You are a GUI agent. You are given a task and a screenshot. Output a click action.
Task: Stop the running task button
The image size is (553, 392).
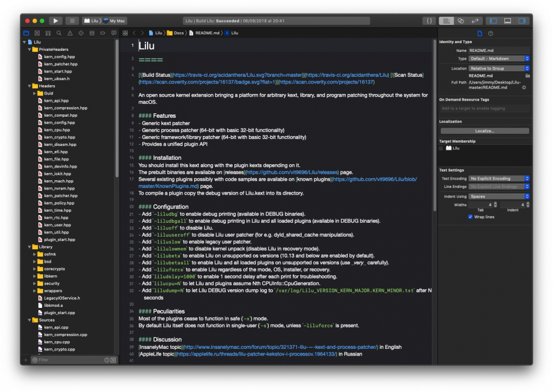[x=72, y=21]
